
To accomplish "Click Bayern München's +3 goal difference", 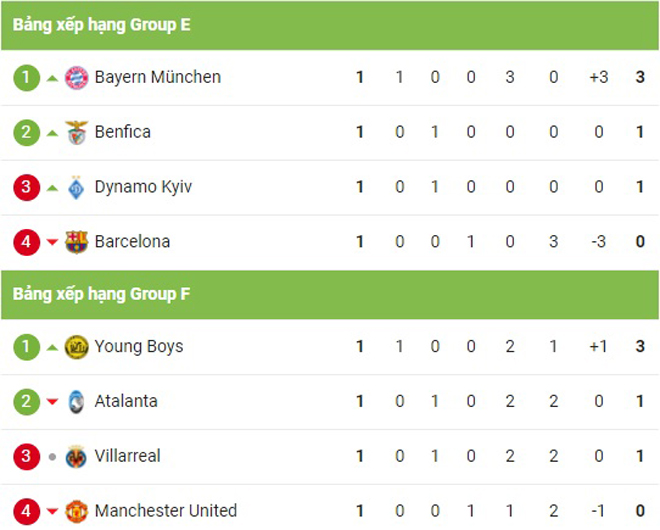I will pos(599,77).
